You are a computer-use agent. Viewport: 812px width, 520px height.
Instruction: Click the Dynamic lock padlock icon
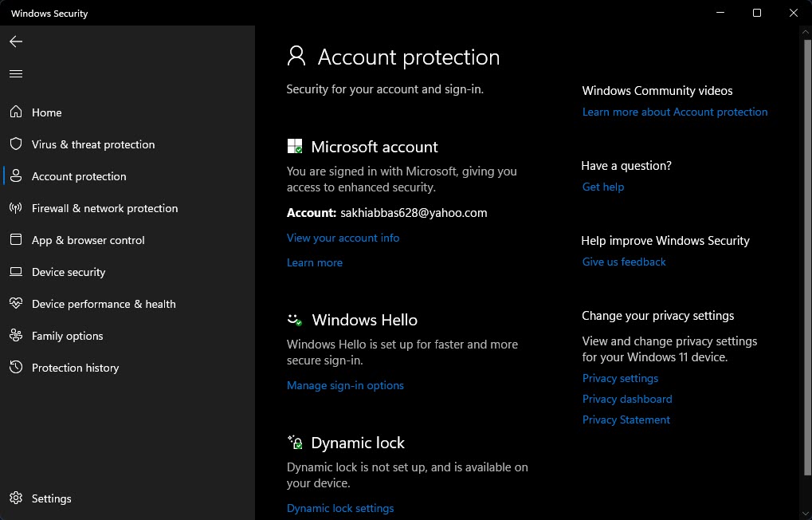295,442
